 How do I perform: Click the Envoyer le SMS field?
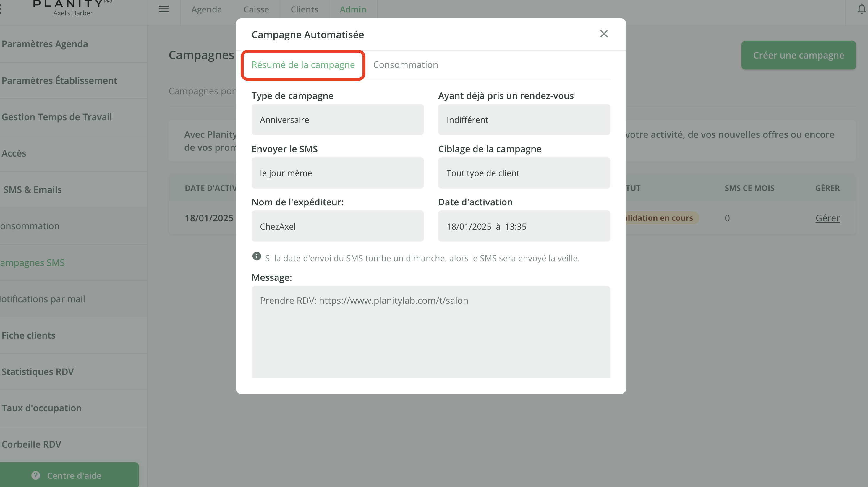point(337,173)
